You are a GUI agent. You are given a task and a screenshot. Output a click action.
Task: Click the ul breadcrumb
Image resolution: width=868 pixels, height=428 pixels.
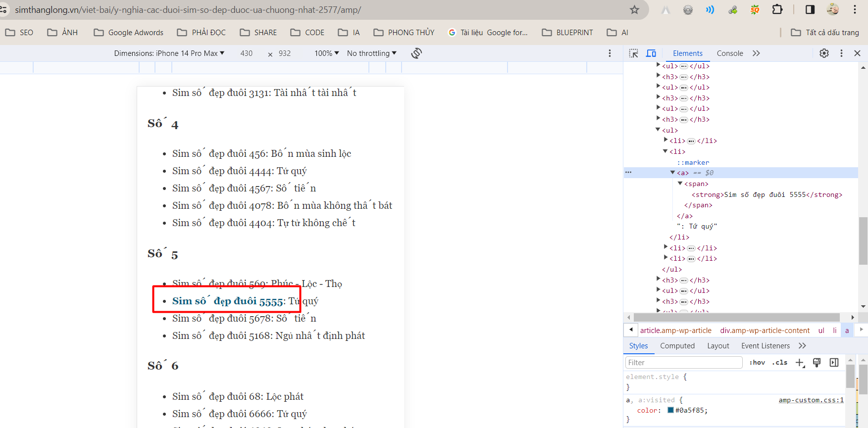pyautogui.click(x=821, y=330)
